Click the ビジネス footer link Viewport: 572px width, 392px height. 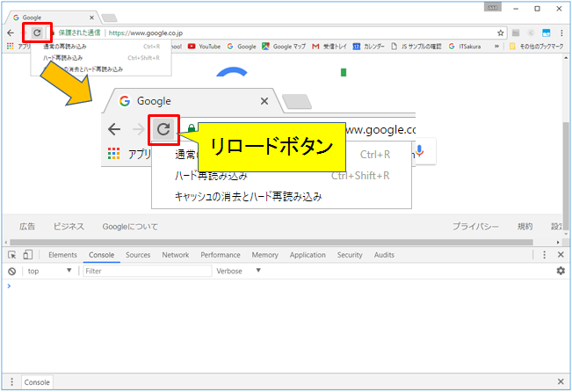click(x=69, y=226)
